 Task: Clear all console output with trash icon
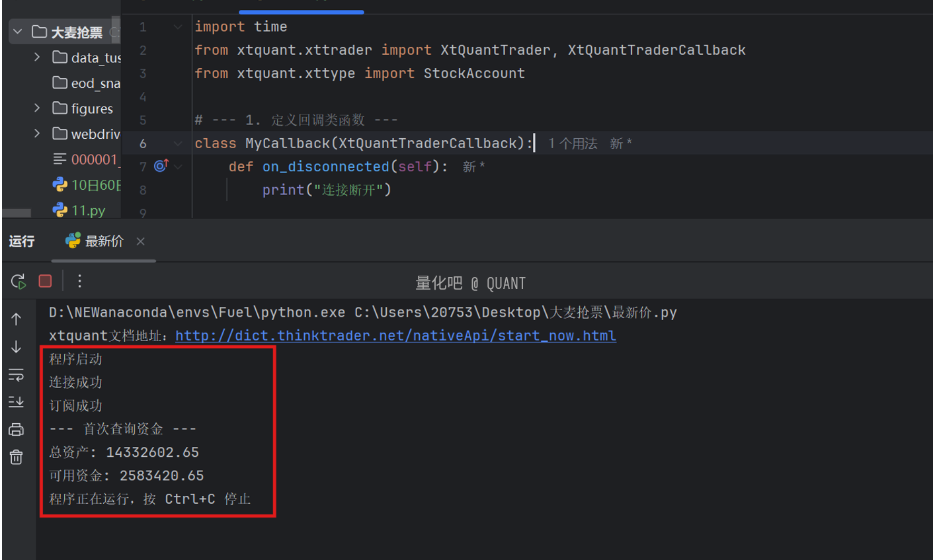click(x=17, y=457)
